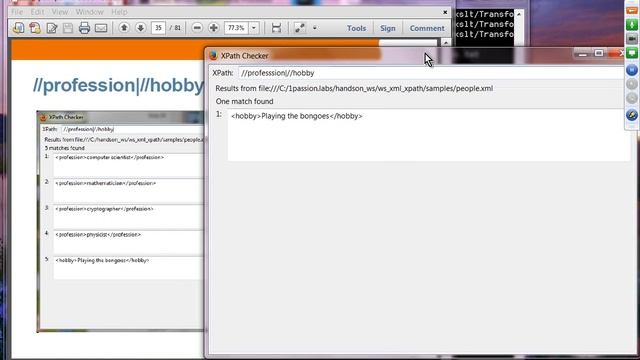This screenshot has height=360, width=640.
Task: Open the File menu in the PDF reader
Action: (x=17, y=12)
